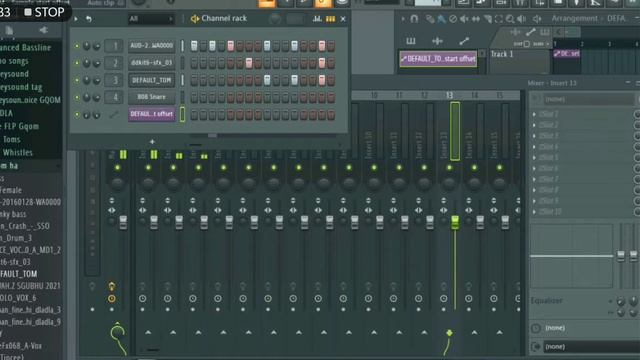Open the 'FLP Gqom' browser folder
Image resolution: width=640 pixels, height=360 pixels.
pos(20,127)
